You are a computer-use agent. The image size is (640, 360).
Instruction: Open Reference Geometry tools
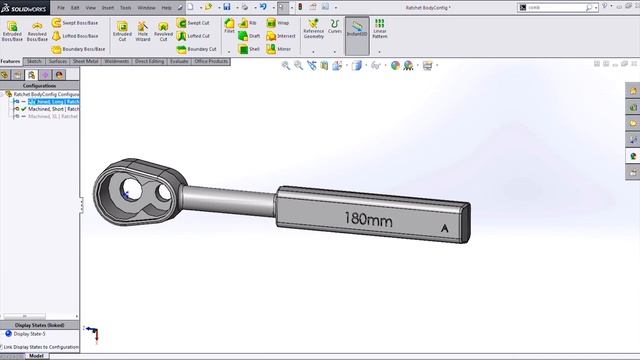click(x=313, y=29)
